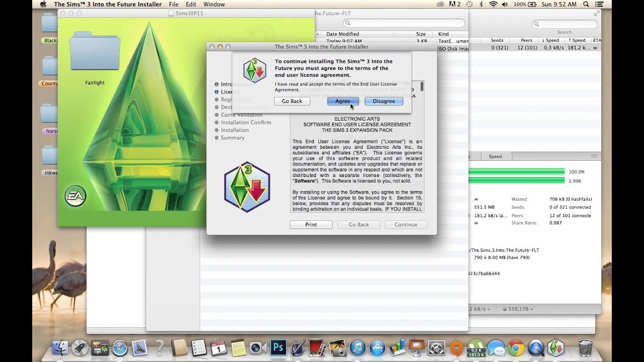Launch Safari from the dock

tap(120, 348)
